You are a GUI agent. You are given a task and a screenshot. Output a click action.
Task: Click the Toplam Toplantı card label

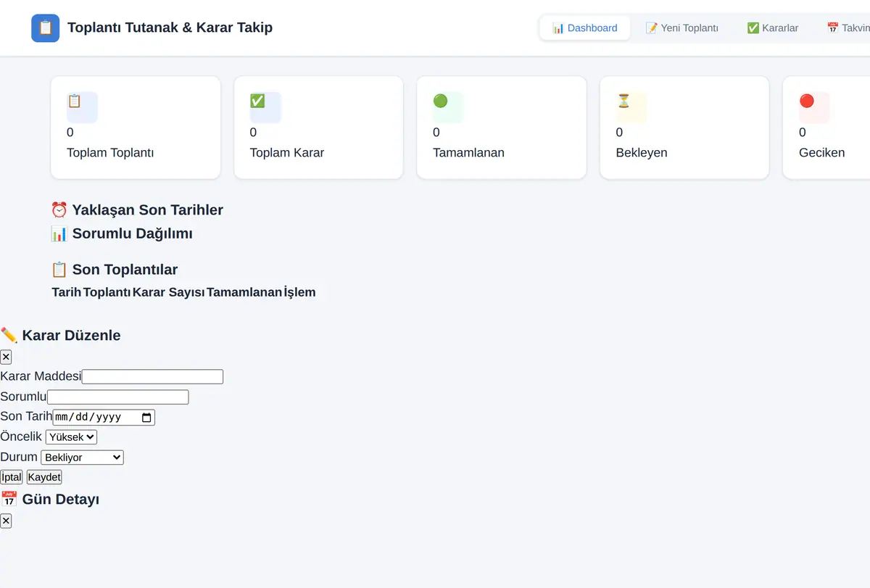pyautogui.click(x=110, y=153)
